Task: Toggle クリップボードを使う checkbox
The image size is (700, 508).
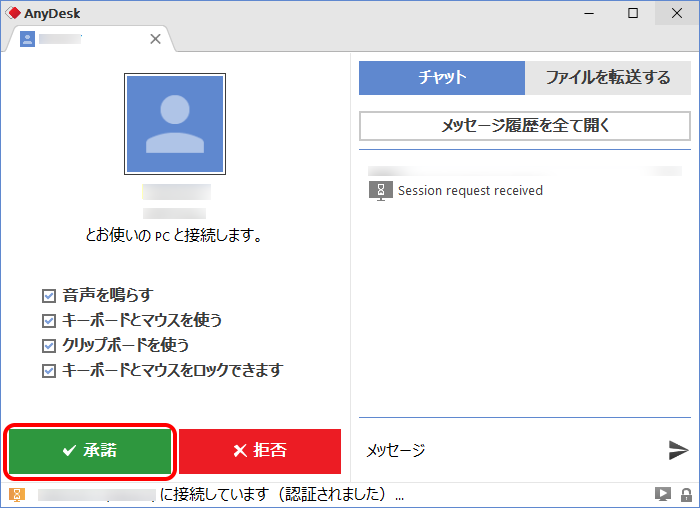Action: coord(49,346)
